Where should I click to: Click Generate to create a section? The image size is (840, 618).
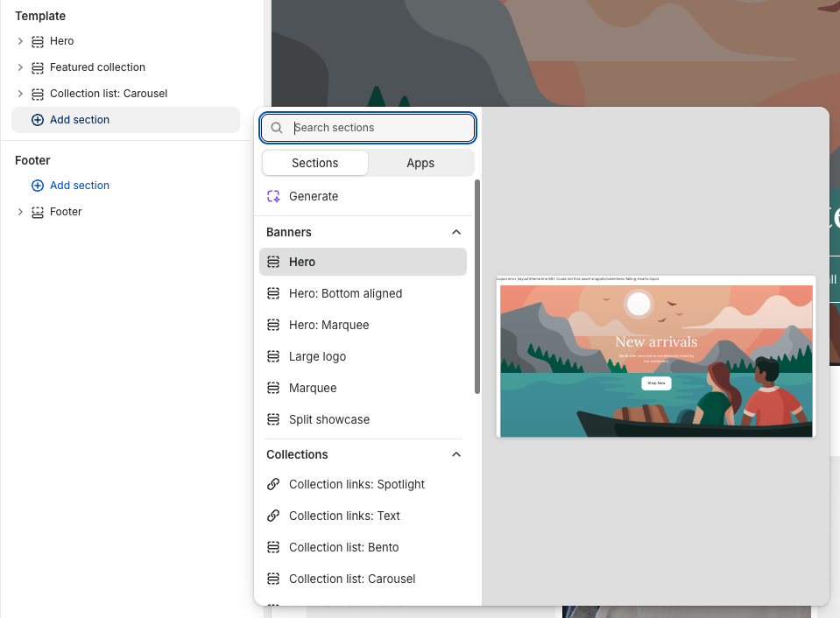[x=363, y=197]
